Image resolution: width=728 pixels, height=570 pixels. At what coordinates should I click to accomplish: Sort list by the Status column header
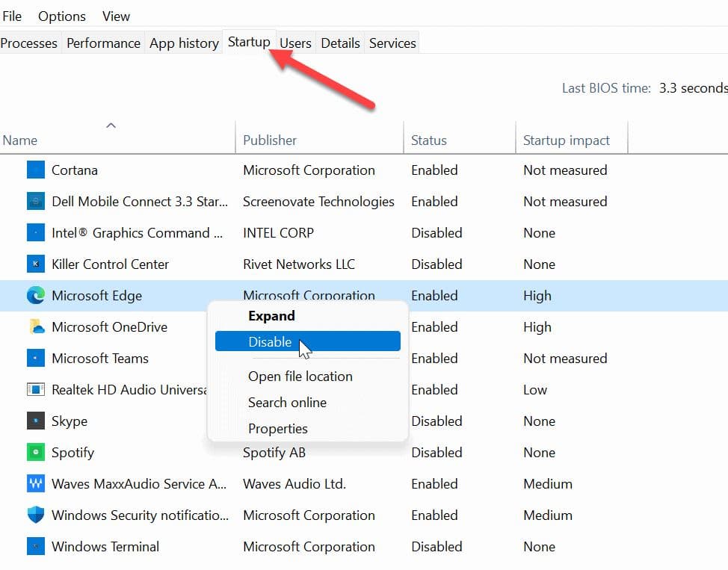428,140
